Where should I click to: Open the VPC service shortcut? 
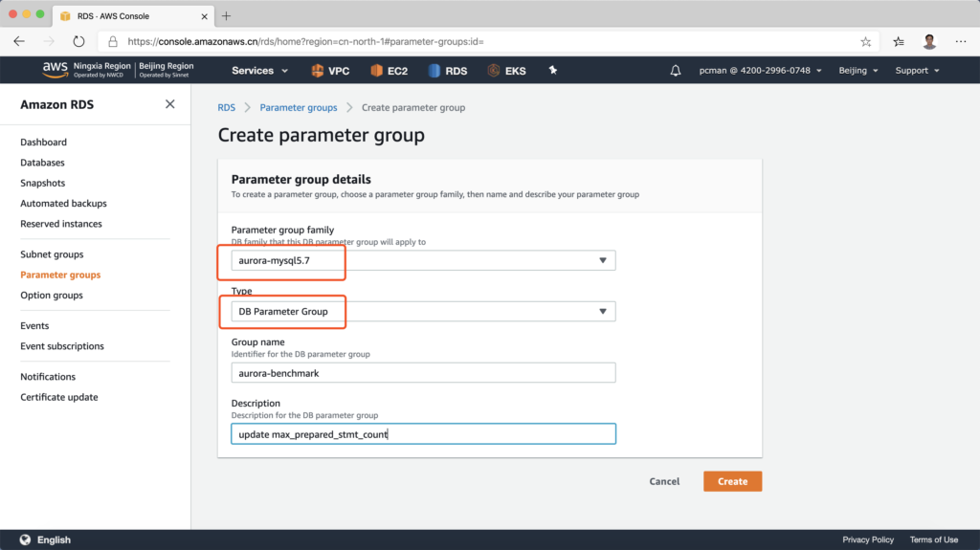tap(329, 71)
